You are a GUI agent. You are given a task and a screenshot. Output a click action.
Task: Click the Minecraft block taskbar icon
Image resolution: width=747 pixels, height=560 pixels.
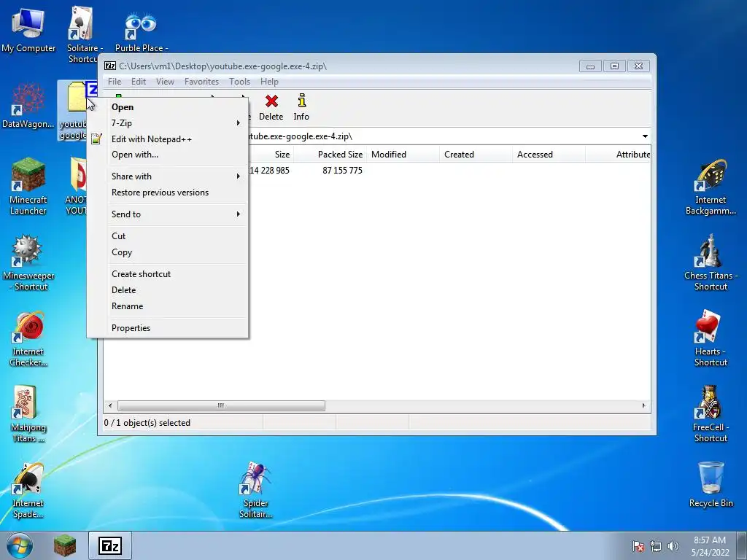[x=64, y=545]
